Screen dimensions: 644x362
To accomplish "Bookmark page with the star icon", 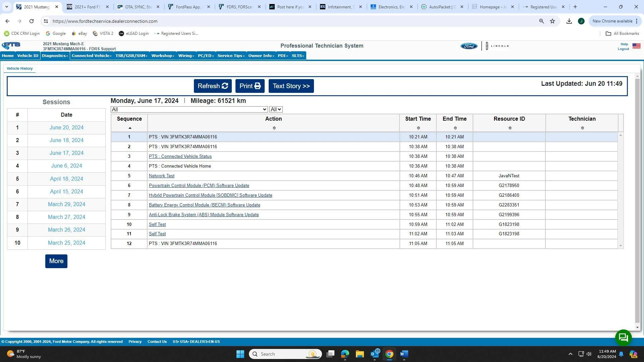I will click(x=552, y=21).
